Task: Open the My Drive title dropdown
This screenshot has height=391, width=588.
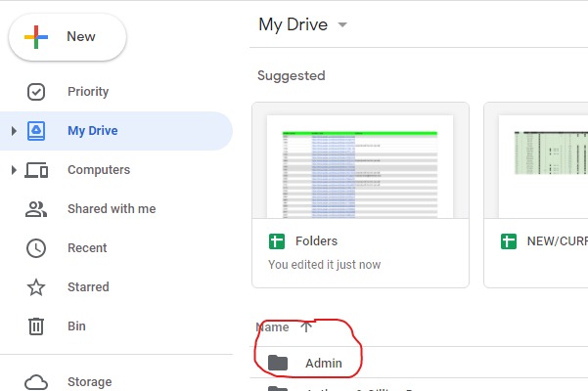Action: tap(342, 25)
